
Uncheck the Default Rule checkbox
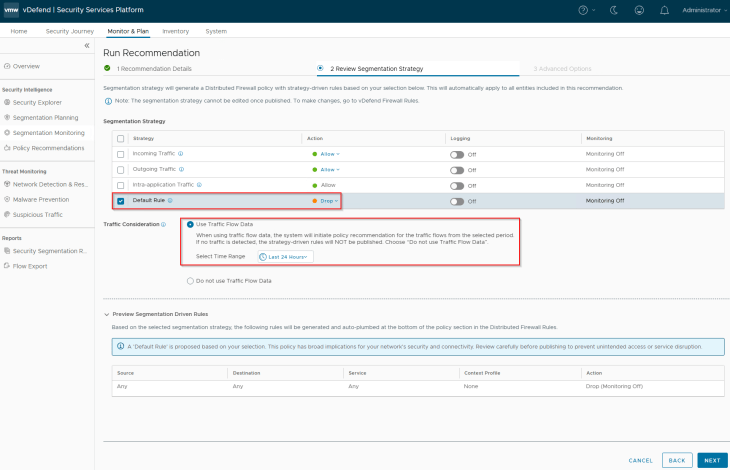click(121, 201)
